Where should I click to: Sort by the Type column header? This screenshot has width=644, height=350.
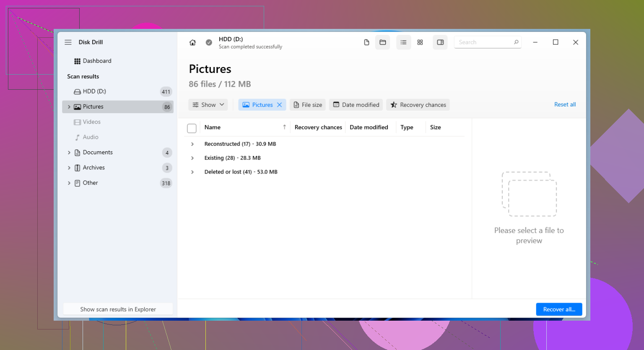click(407, 127)
